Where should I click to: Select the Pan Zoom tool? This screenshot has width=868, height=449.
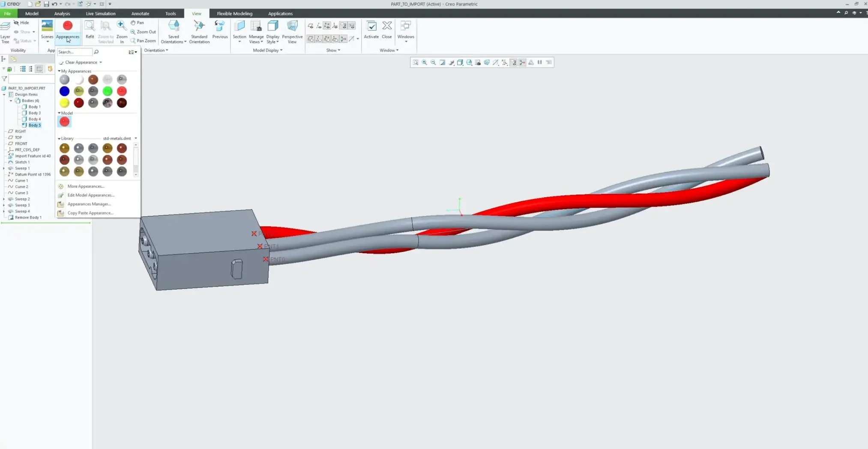pos(143,41)
